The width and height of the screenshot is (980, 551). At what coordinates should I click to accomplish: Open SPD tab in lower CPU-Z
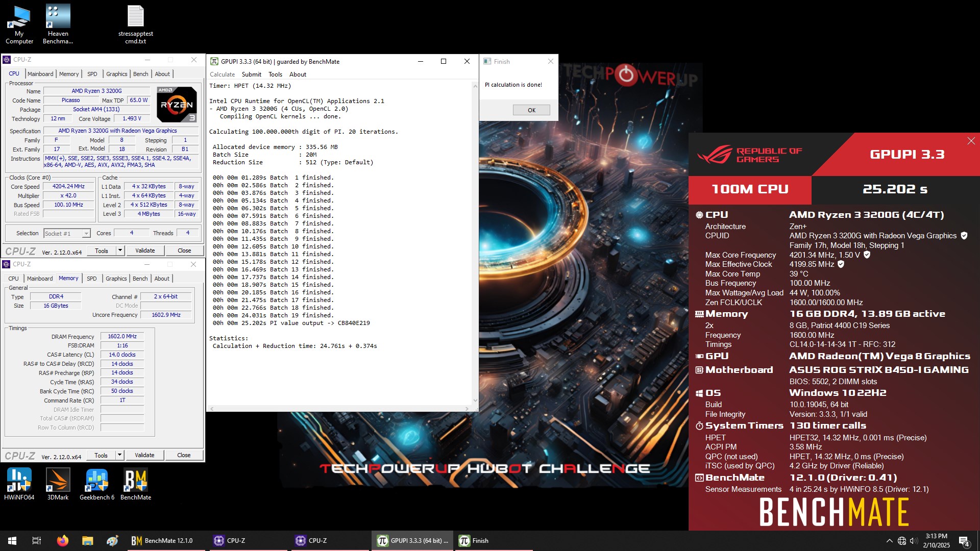click(91, 279)
